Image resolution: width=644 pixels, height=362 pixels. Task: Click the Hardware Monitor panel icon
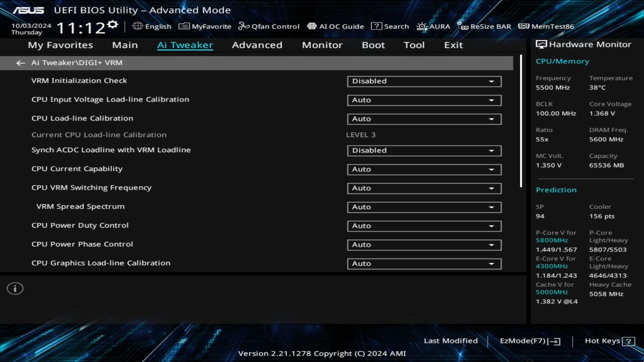pyautogui.click(x=541, y=44)
